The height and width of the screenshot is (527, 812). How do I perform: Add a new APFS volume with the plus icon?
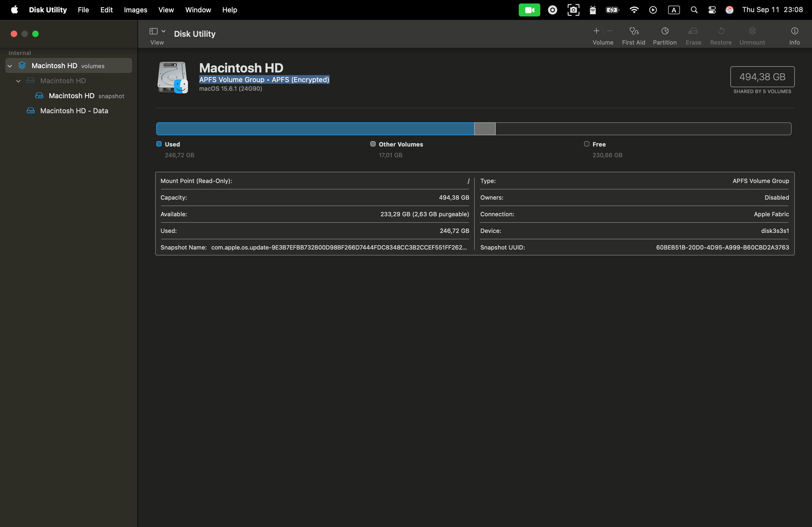click(596, 31)
